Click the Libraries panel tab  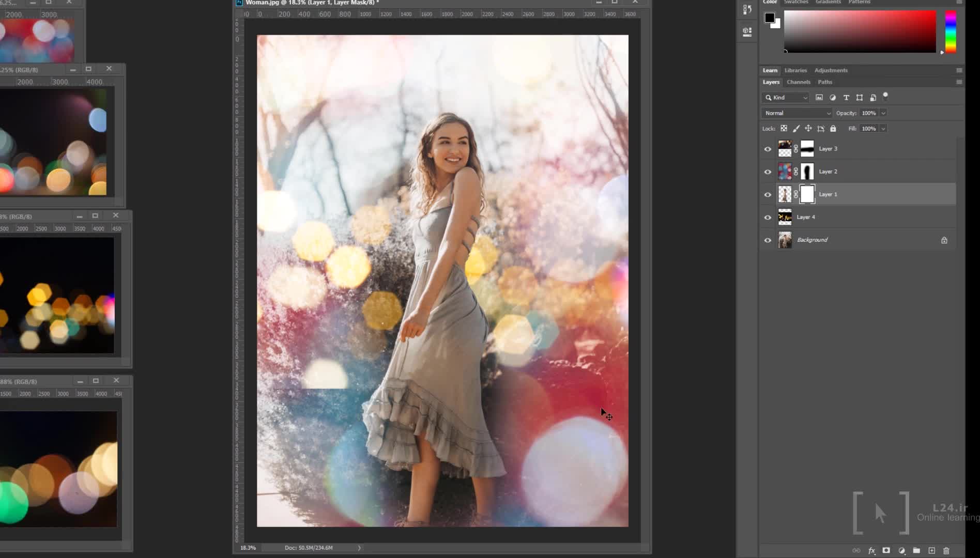(795, 70)
